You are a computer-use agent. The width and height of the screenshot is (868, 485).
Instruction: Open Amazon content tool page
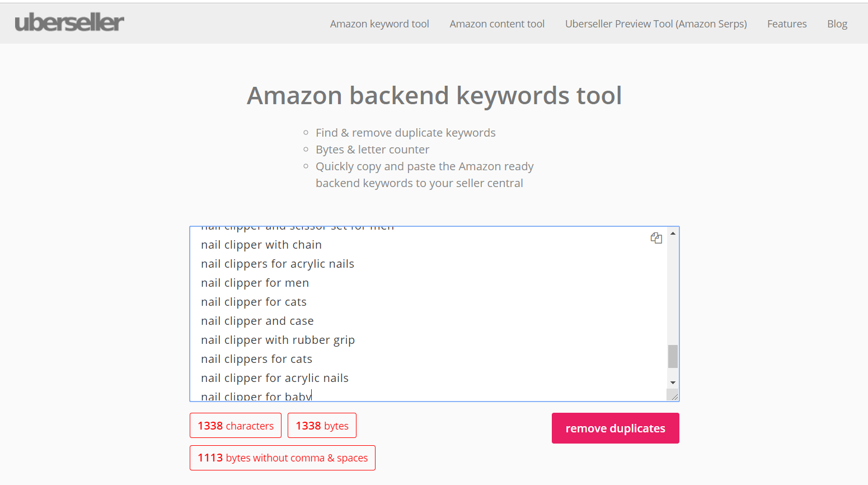pos(497,24)
